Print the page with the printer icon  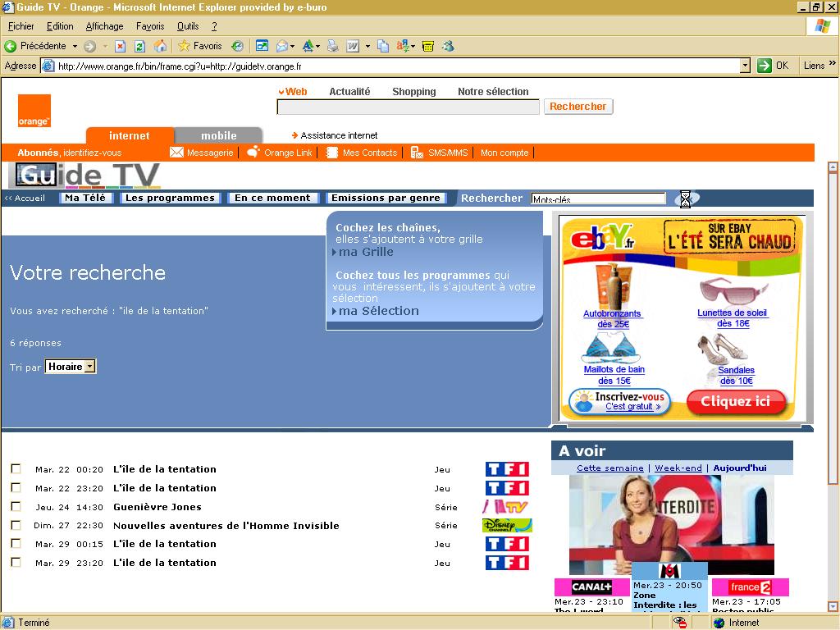[333, 46]
